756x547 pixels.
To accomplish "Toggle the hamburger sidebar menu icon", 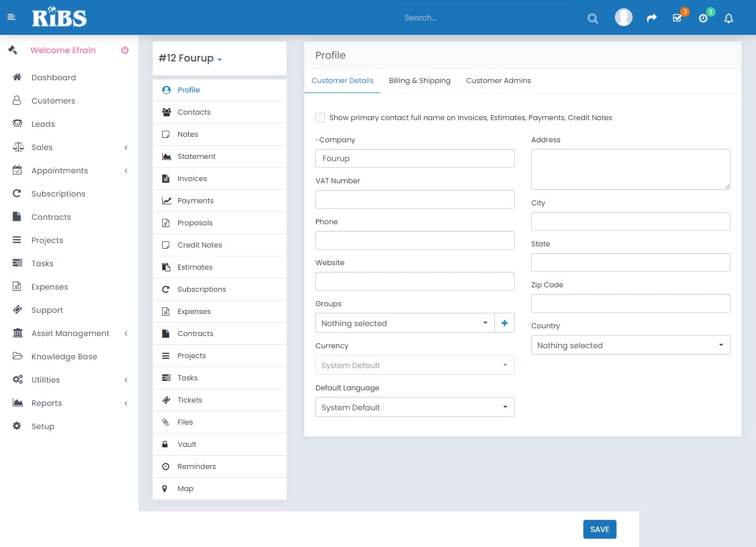I will pos(11,17).
